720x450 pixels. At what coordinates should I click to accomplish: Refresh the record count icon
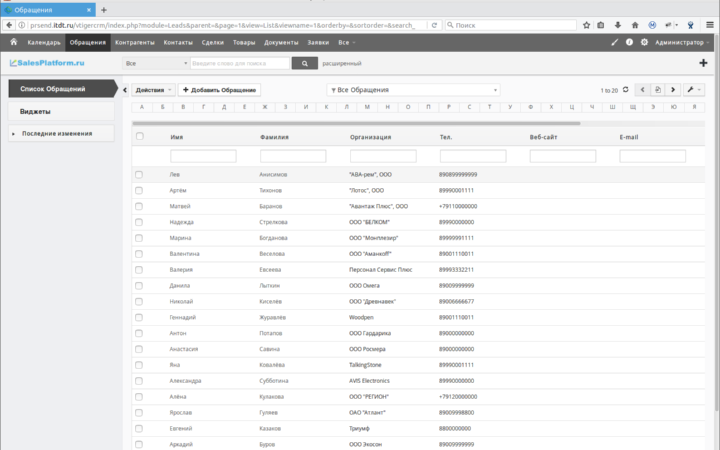coord(625,90)
